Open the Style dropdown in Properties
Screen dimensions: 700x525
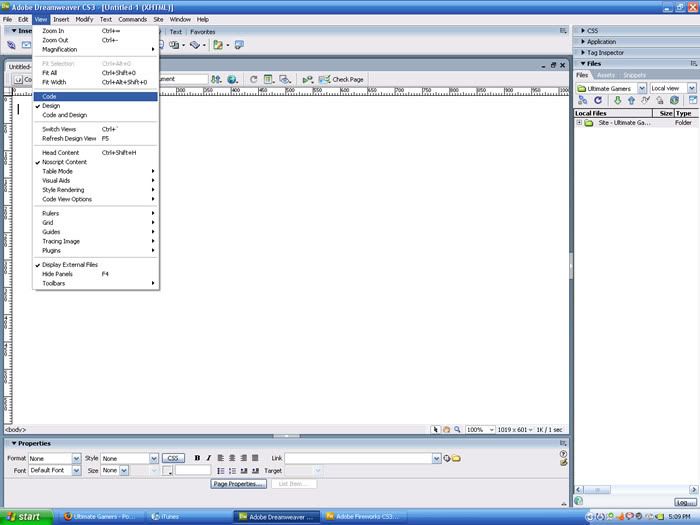(x=154, y=458)
